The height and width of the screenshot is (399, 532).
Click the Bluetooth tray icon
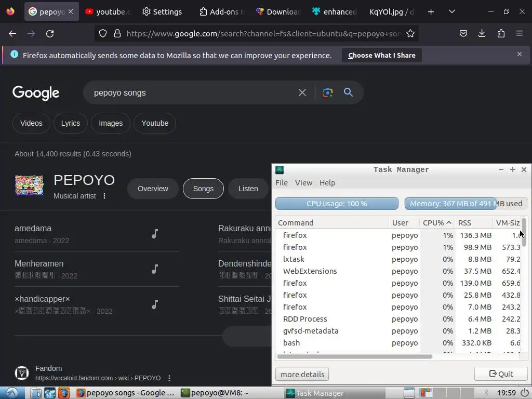(486, 393)
